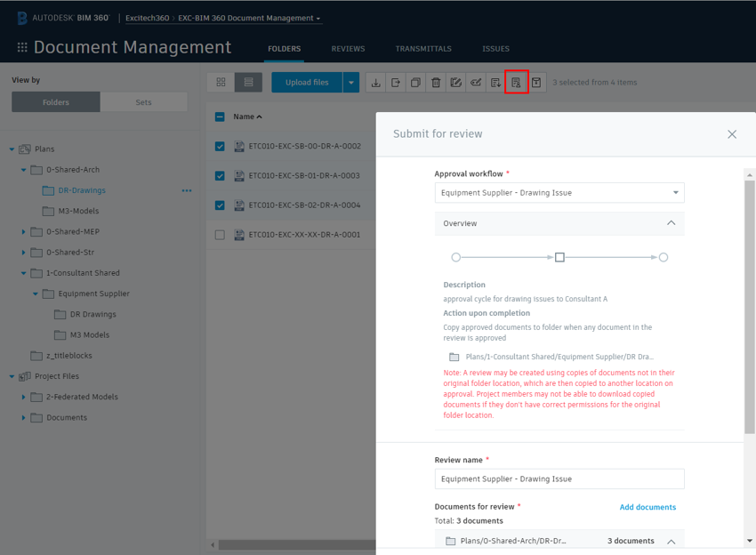This screenshot has width=756, height=555.
Task: Click the panel scrollbar down arrow
Action: (749, 541)
